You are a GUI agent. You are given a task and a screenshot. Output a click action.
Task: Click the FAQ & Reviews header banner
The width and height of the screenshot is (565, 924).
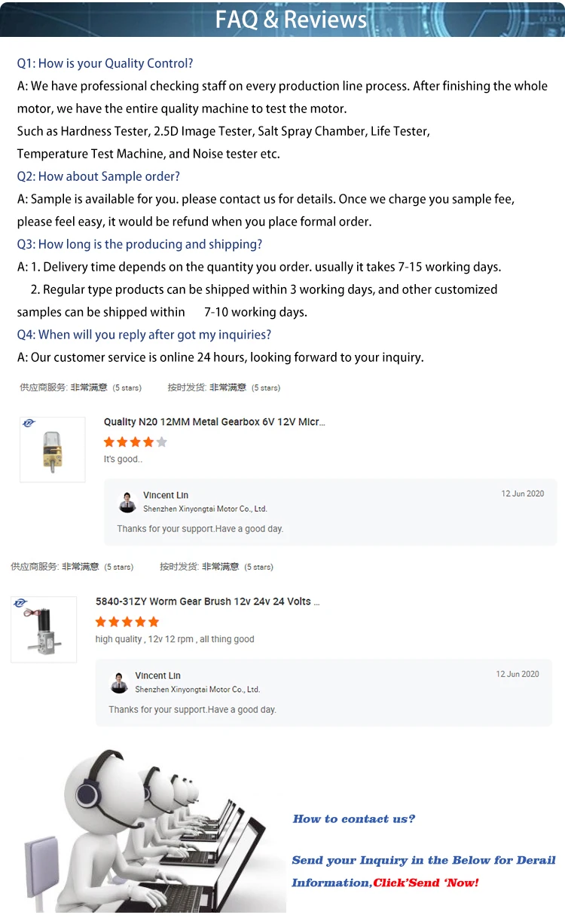[282, 19]
